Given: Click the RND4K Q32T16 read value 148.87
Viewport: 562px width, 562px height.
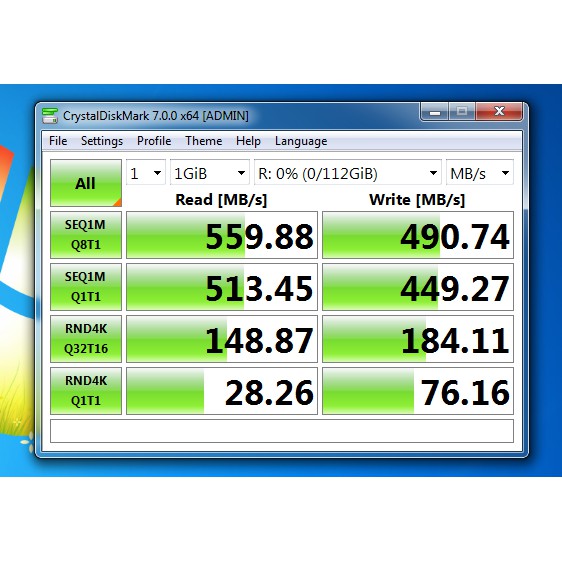Looking at the screenshot, I should pyautogui.click(x=222, y=339).
